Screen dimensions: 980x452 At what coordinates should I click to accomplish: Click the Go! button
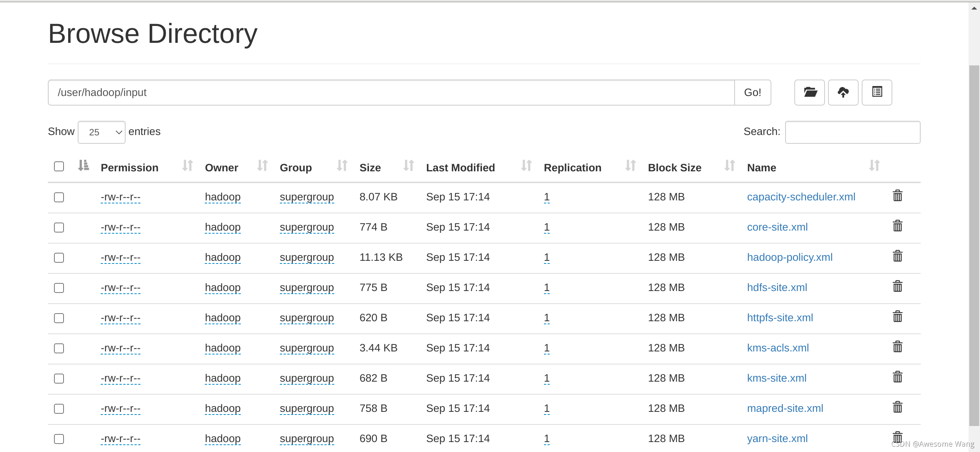[x=753, y=93]
